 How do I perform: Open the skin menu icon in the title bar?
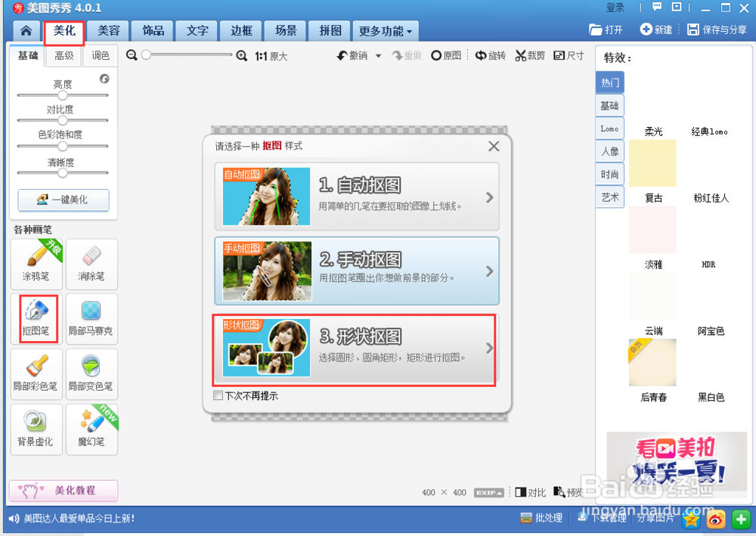[677, 7]
